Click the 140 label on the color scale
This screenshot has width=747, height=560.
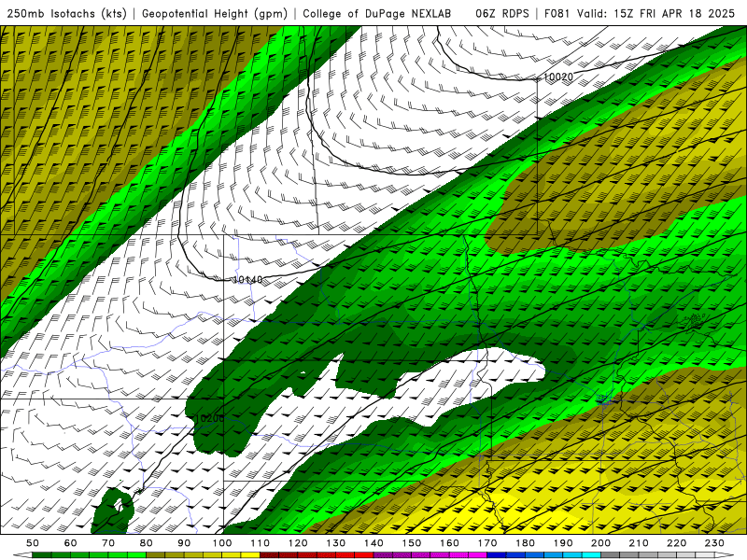point(373,543)
